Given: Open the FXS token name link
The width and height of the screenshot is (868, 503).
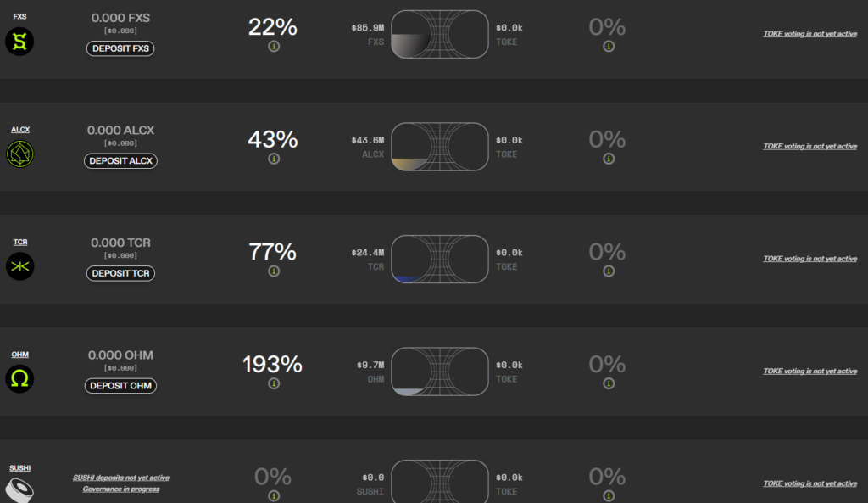Looking at the screenshot, I should click(x=19, y=16).
